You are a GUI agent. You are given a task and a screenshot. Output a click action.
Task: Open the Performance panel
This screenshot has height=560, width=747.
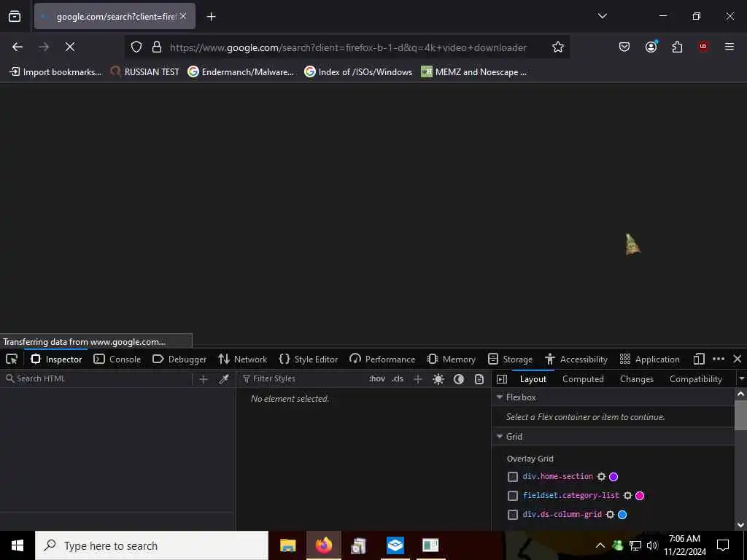(382, 359)
